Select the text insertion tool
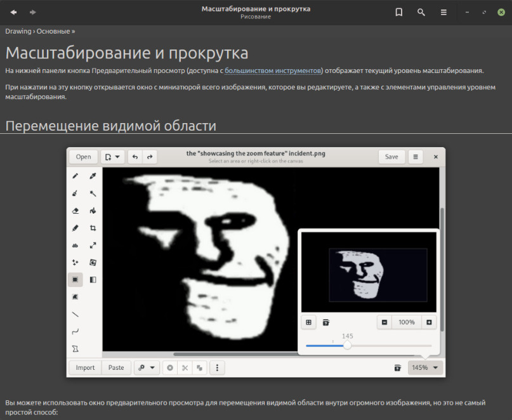This screenshot has width=512, height=420. pyautogui.click(x=75, y=245)
